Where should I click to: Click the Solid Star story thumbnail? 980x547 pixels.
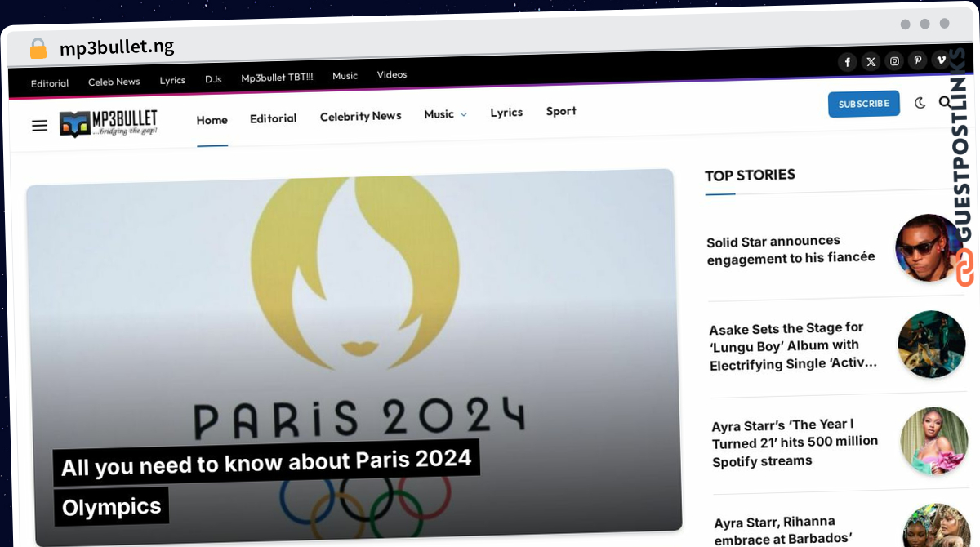(929, 248)
